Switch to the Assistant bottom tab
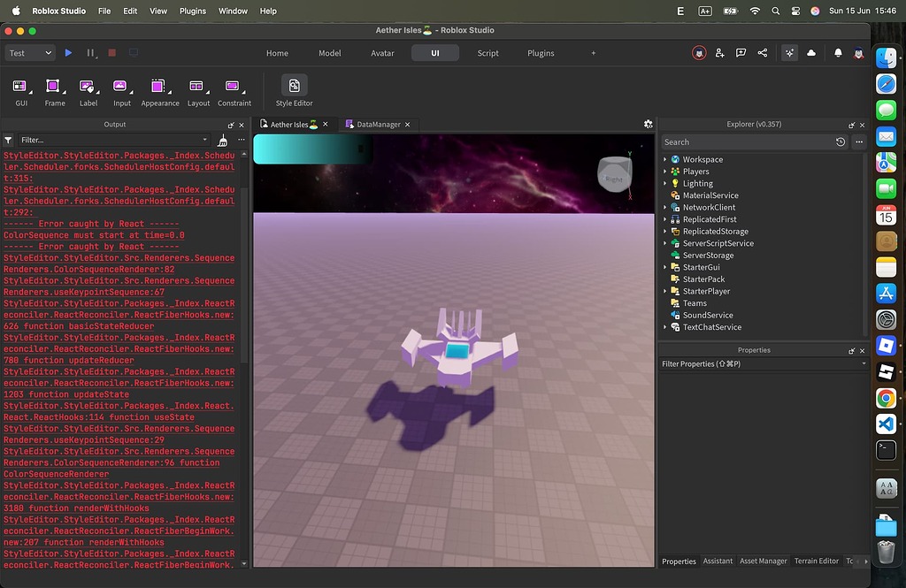906x588 pixels. [718, 561]
